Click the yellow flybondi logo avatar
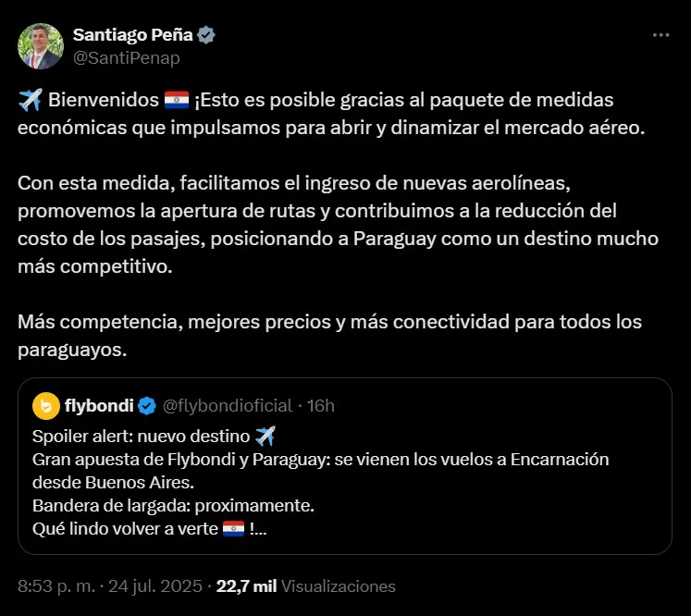 click(46, 405)
